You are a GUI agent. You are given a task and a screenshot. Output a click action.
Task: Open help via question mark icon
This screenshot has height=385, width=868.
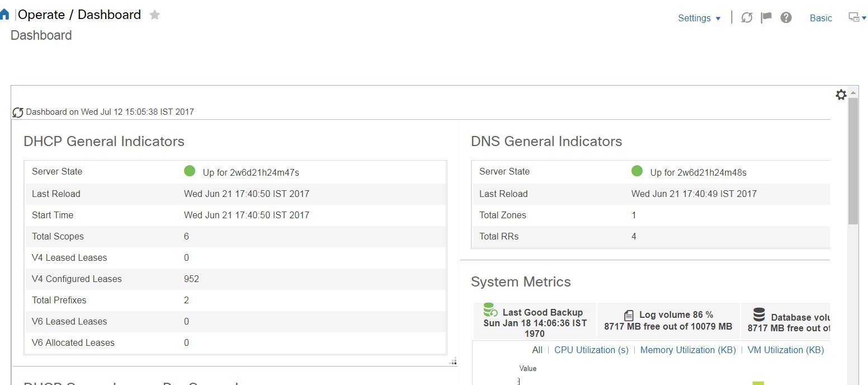click(786, 18)
